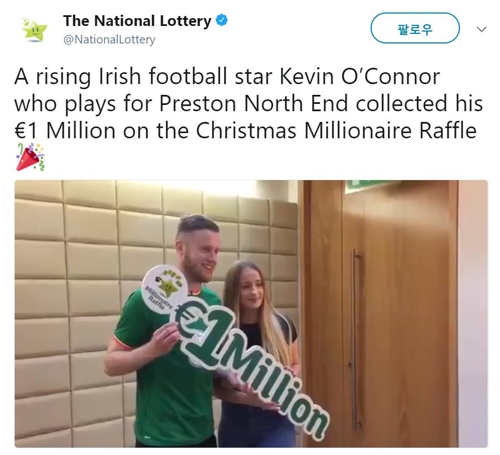500x455 pixels.
Task: Open The National Lottery profile name
Action: coord(137,21)
